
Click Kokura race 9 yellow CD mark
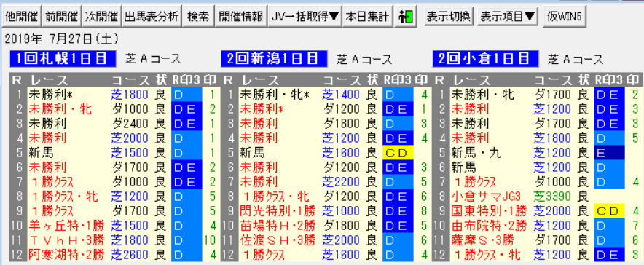pos(610,210)
